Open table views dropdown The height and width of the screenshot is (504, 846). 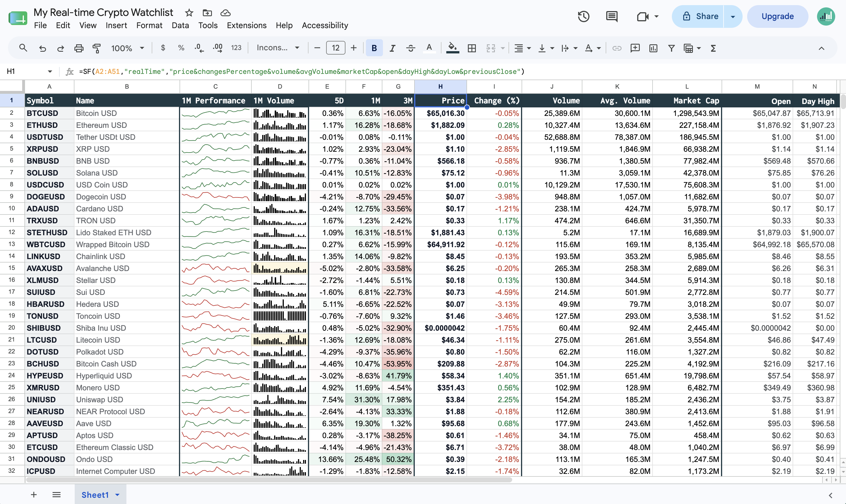[x=692, y=48]
